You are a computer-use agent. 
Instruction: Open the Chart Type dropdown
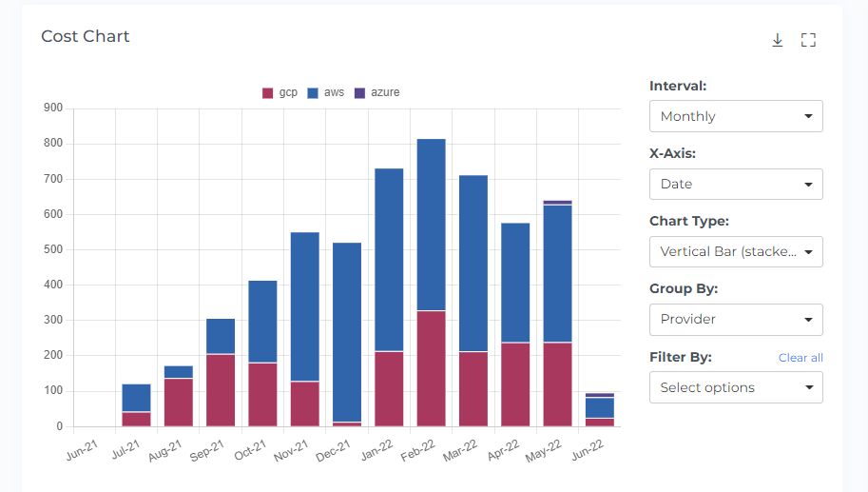click(736, 252)
